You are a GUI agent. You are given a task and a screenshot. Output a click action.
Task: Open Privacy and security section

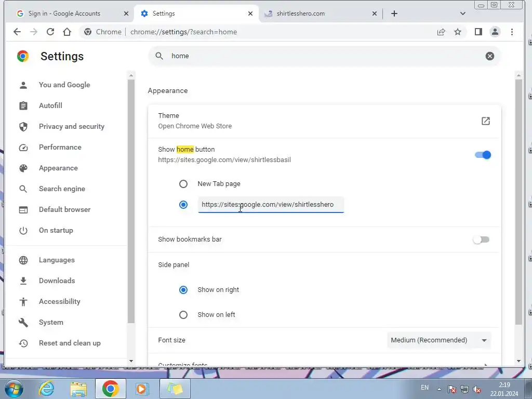tap(72, 126)
